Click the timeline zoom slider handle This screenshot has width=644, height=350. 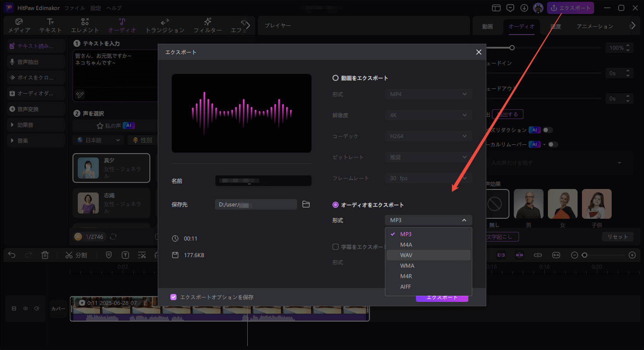pos(585,255)
